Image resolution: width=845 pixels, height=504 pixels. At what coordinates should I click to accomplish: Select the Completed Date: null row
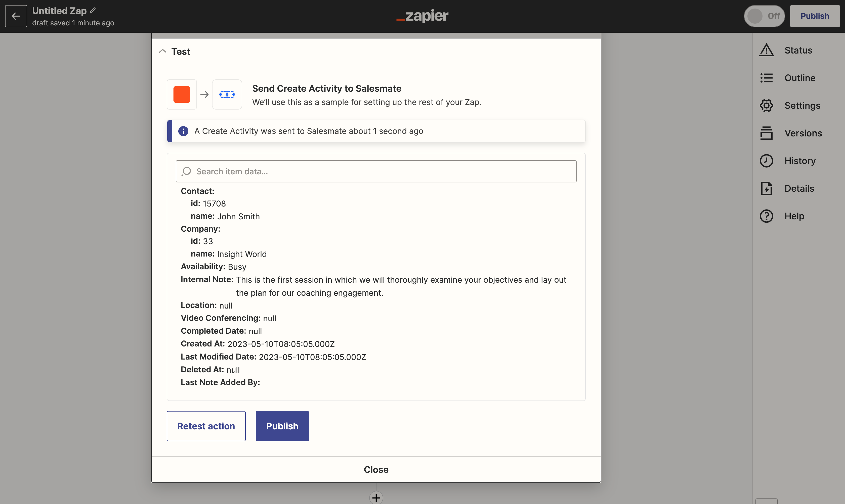(x=221, y=331)
